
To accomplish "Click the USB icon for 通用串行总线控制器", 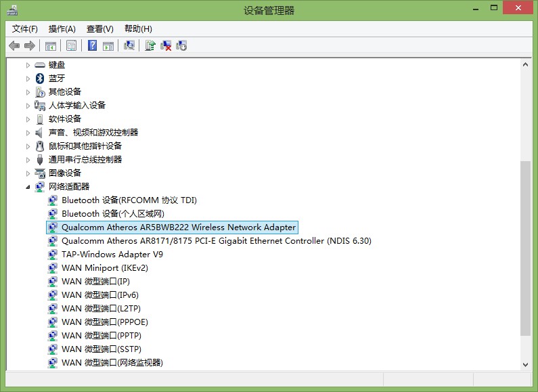I will (x=40, y=160).
